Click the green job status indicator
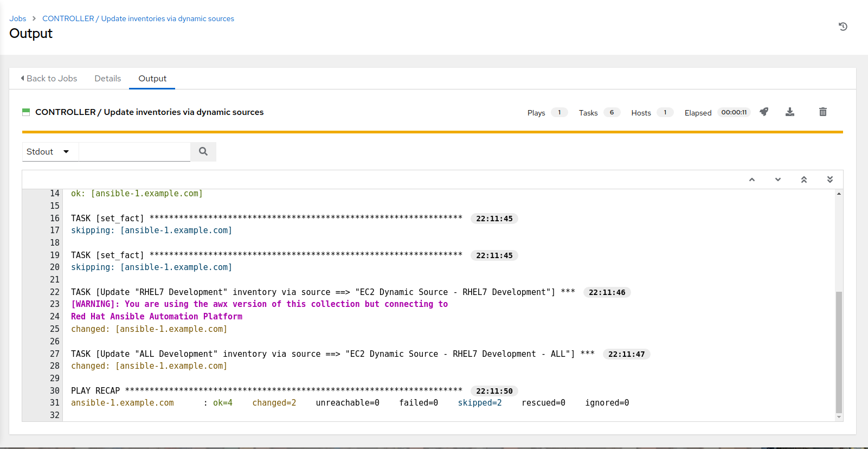This screenshot has width=868, height=449. pos(26,112)
